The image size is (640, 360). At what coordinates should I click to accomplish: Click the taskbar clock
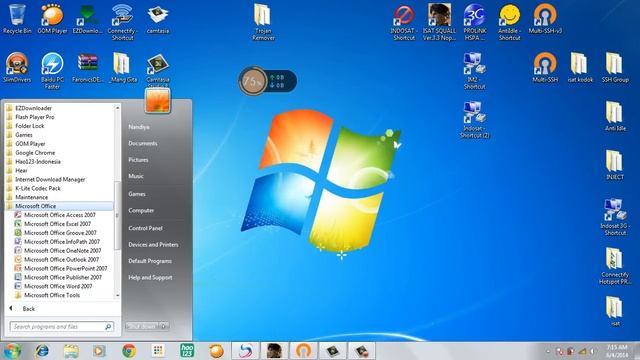point(617,351)
